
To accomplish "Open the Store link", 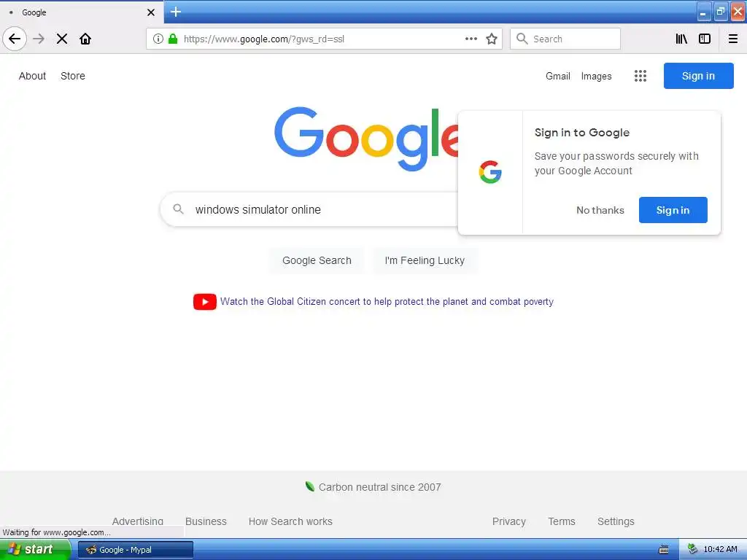I will pos(73,76).
